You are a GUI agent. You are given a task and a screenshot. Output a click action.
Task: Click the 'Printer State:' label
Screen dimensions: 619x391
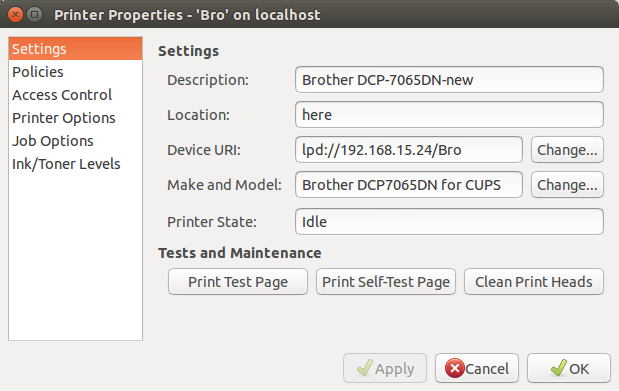[x=212, y=222]
